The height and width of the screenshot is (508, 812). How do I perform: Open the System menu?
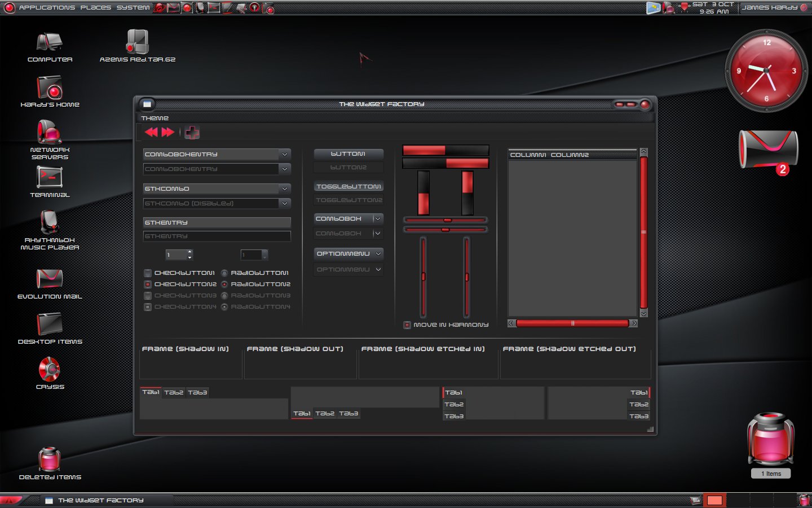133,8
